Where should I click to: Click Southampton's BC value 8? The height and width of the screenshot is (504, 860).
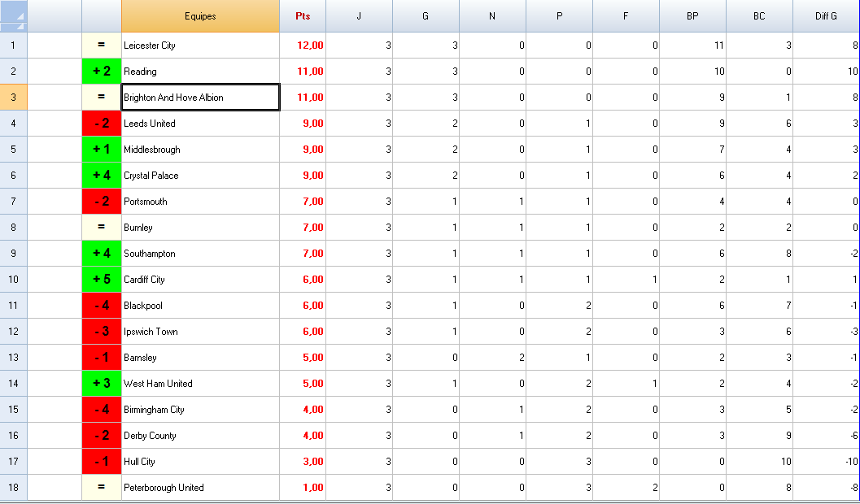pyautogui.click(x=759, y=254)
